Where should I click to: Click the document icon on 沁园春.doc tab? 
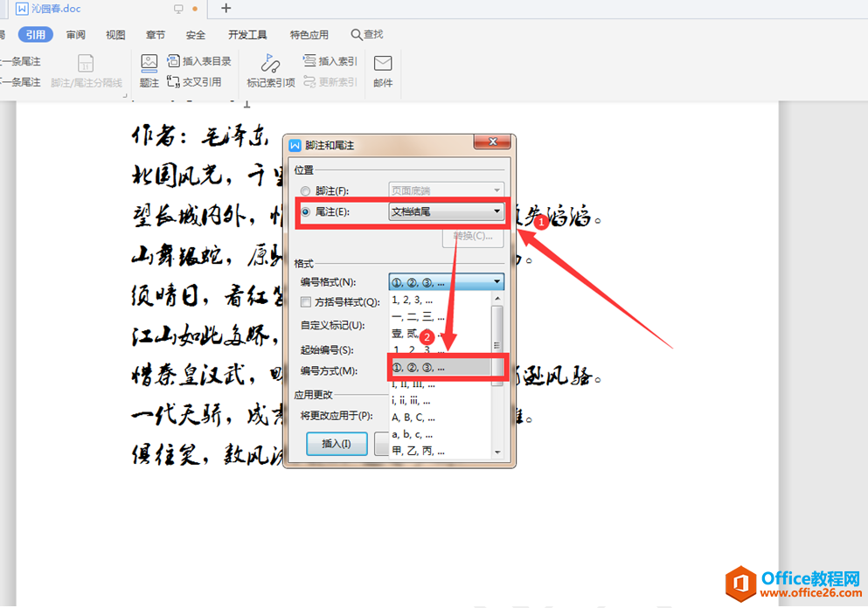coord(22,8)
